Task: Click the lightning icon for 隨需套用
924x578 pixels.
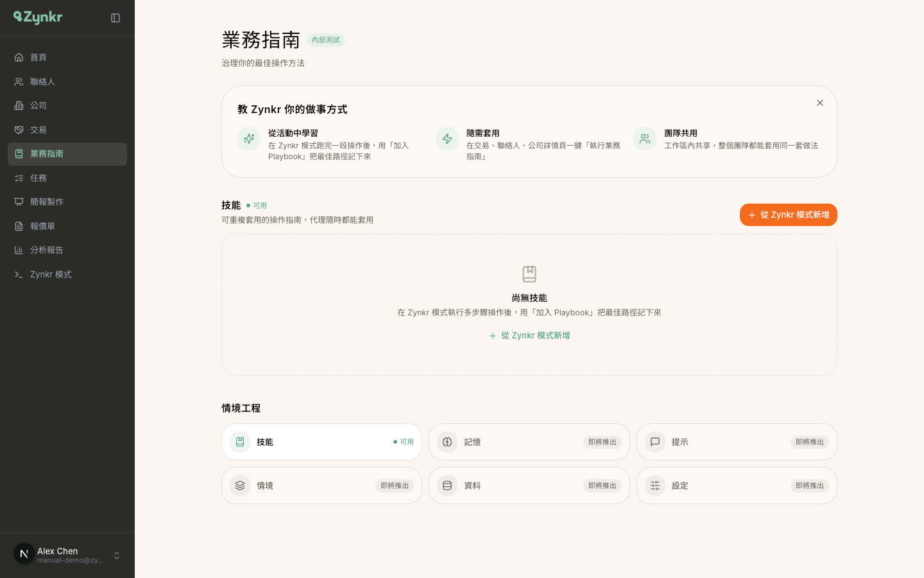Action: [447, 139]
